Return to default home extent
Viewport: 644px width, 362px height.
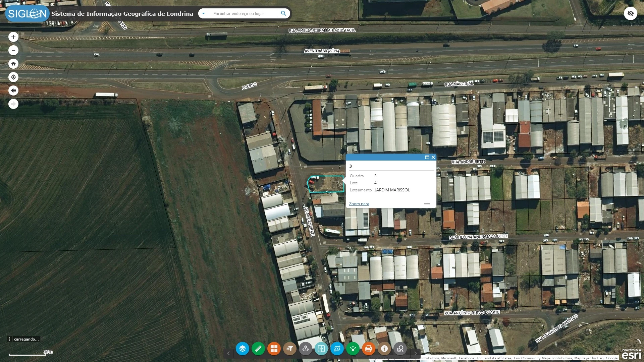pyautogui.click(x=13, y=64)
